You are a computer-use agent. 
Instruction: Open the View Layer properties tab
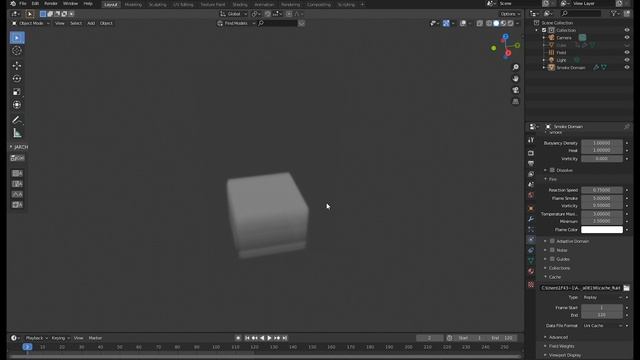531,174
